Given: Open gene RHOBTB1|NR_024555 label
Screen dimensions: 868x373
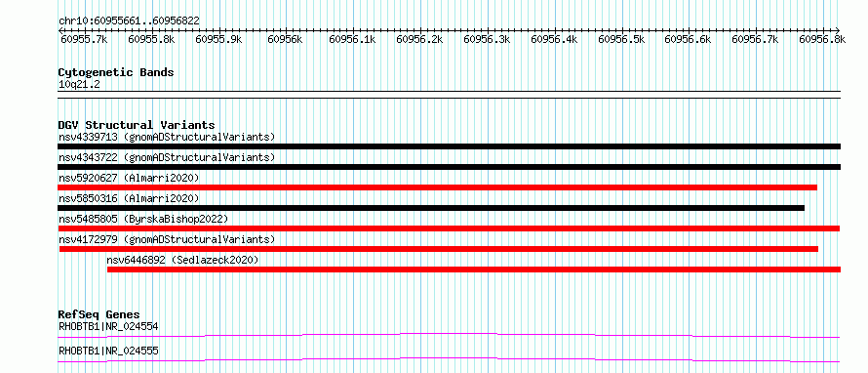Looking at the screenshot, I should [108, 351].
